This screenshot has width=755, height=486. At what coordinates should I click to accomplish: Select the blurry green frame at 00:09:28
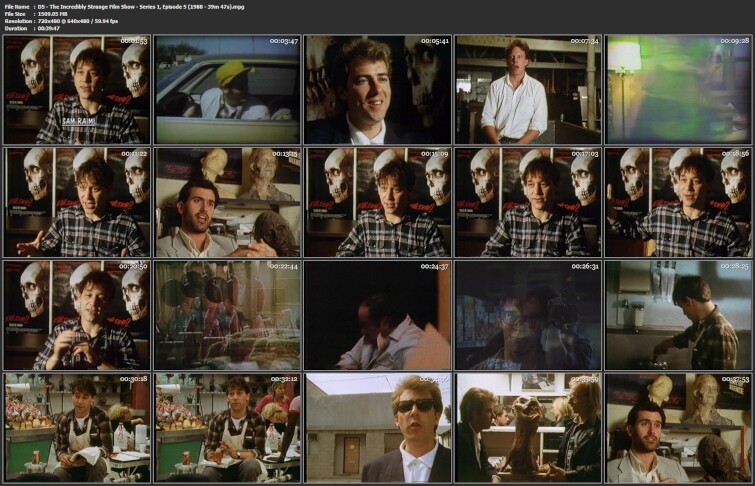click(x=678, y=90)
